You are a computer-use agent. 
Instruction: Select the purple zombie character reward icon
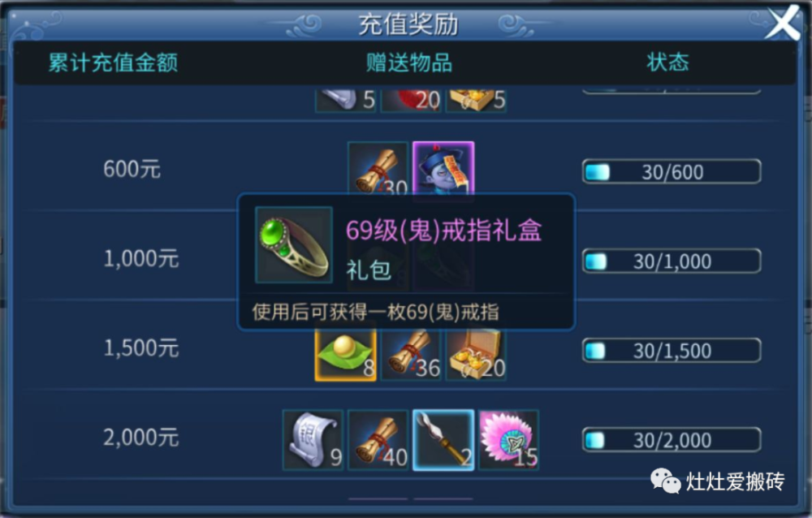[443, 168]
